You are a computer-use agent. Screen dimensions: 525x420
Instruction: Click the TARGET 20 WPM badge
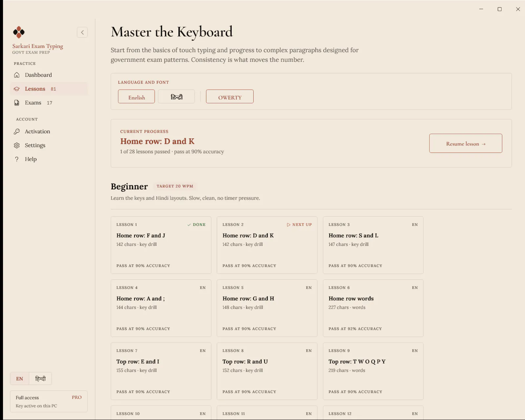tap(175, 186)
